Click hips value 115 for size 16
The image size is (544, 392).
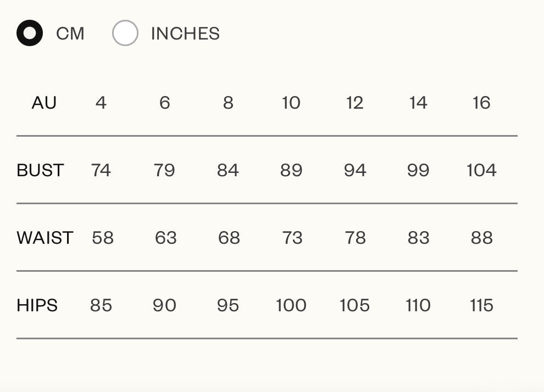click(481, 305)
